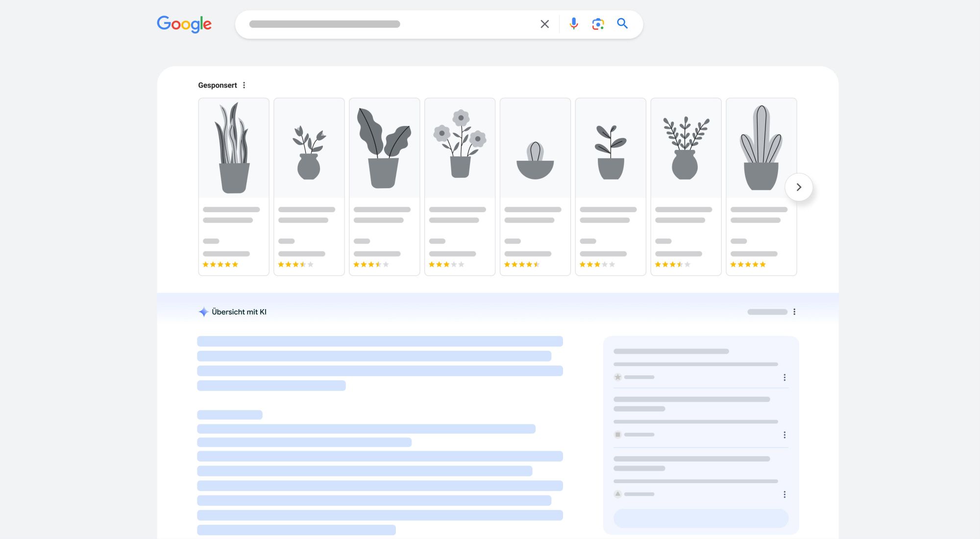
Task: Select the flowering plant product image
Action: [x=460, y=148]
